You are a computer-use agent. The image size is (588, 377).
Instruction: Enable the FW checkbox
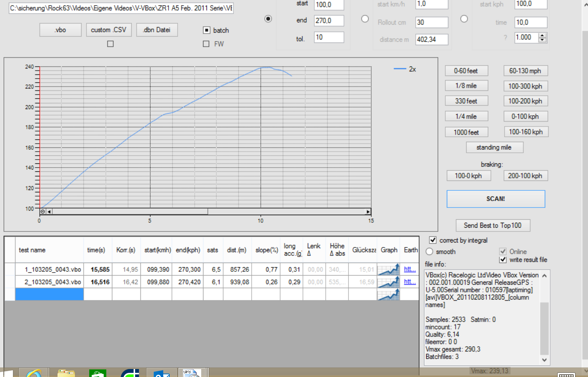pos(206,44)
